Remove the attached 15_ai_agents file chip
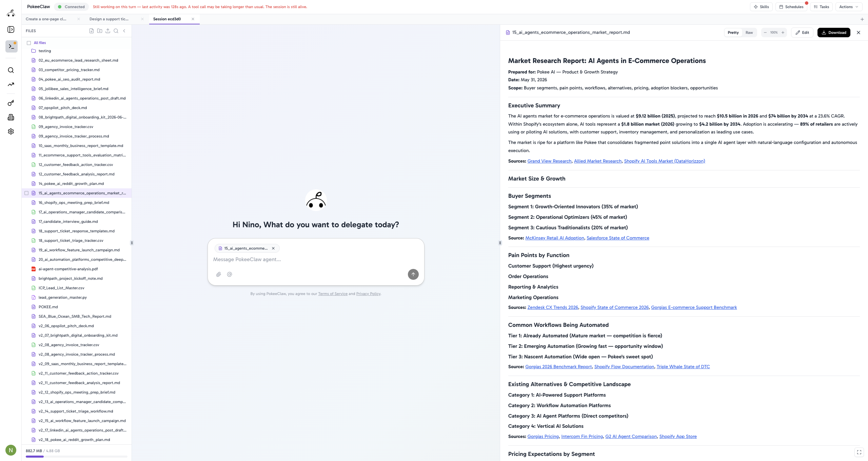 point(273,248)
